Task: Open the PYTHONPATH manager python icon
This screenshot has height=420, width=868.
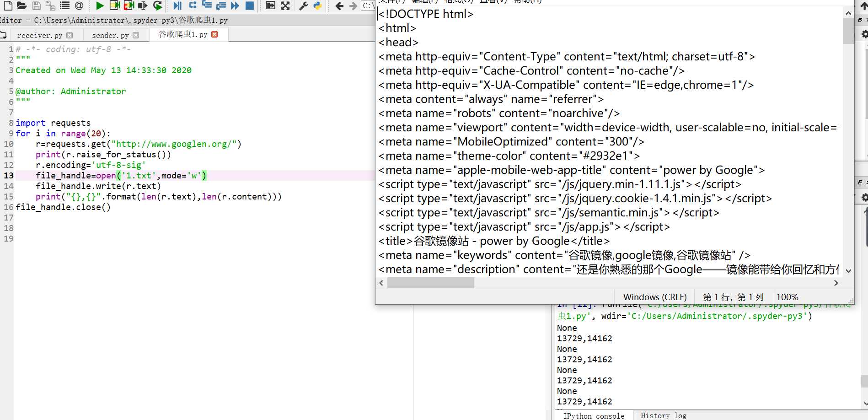Action: pos(317,5)
